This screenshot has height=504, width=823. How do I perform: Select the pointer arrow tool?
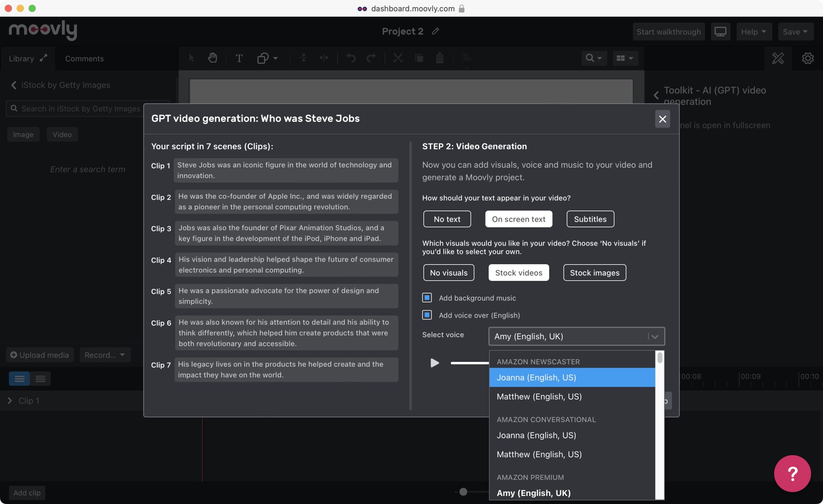[x=191, y=59]
